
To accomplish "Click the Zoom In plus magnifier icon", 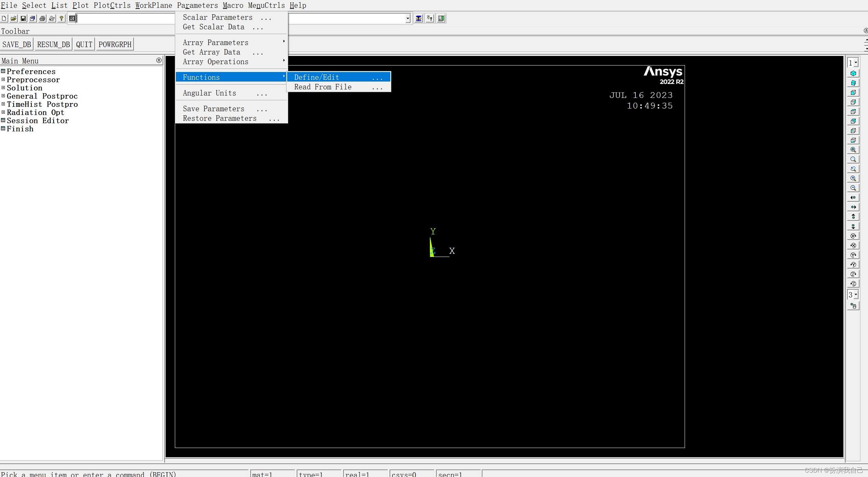I will (x=853, y=178).
